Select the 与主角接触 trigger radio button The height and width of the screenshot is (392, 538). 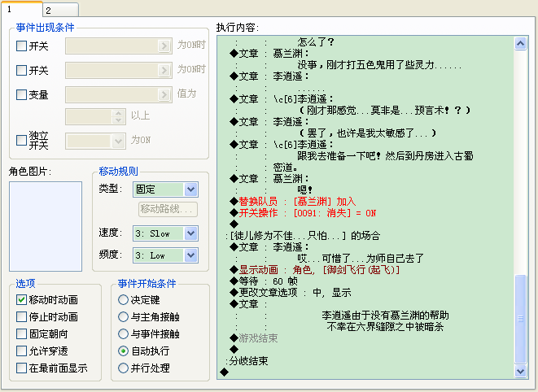click(x=123, y=317)
